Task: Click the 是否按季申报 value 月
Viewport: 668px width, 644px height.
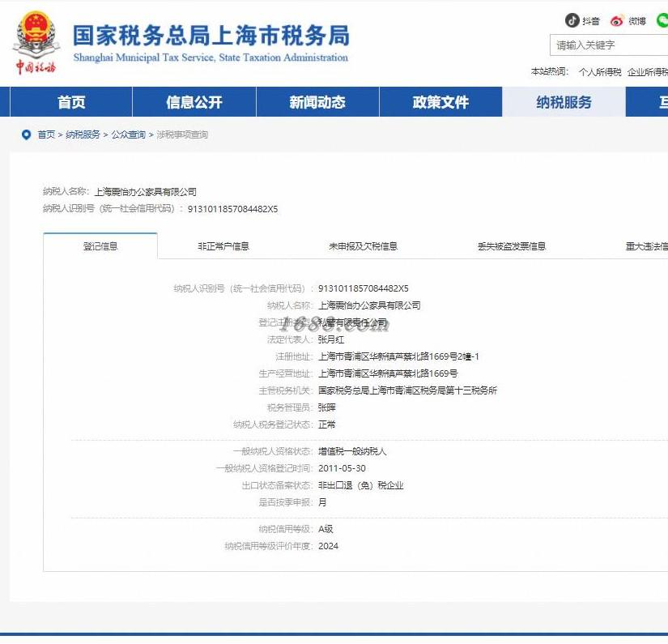Action: 322,502
